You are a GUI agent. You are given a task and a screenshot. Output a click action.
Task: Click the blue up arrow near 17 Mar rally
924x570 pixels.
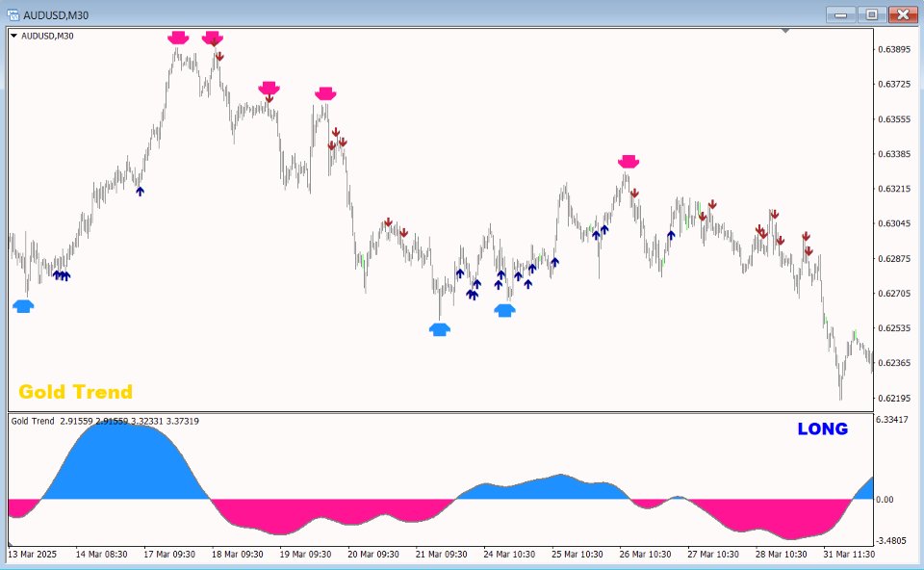[x=141, y=192]
